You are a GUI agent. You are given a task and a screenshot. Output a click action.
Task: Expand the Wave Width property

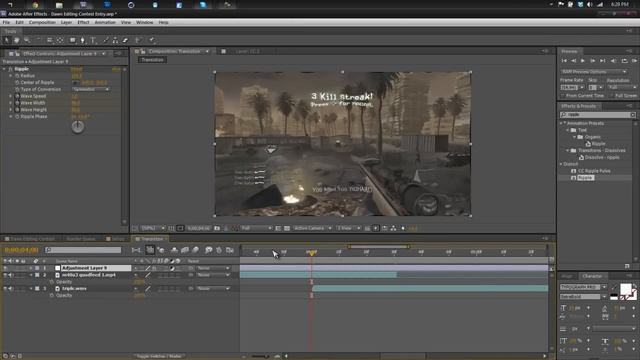tap(11, 103)
